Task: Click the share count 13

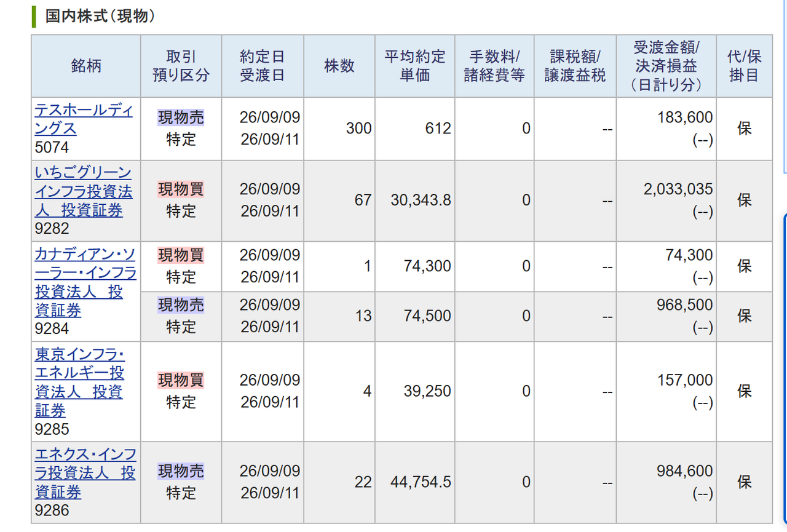Action: (363, 316)
